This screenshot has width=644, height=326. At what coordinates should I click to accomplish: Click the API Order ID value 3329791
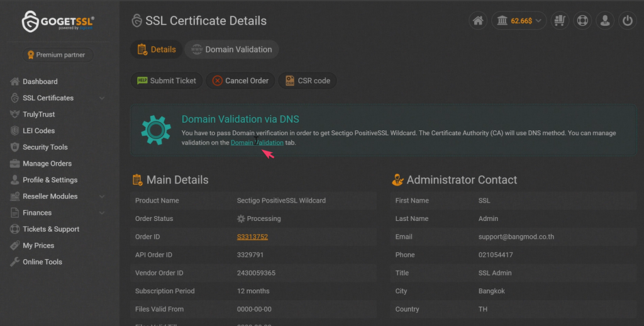pyautogui.click(x=250, y=255)
